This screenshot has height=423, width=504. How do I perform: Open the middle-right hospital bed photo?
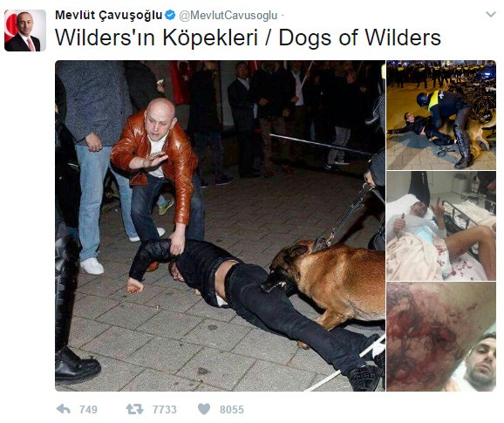pos(441,226)
